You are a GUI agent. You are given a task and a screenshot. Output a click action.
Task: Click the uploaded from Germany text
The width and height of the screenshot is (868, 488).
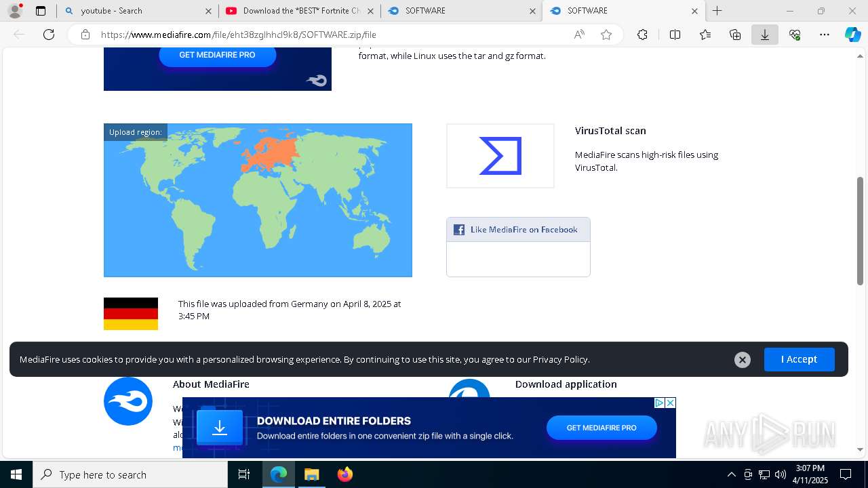tap(290, 310)
